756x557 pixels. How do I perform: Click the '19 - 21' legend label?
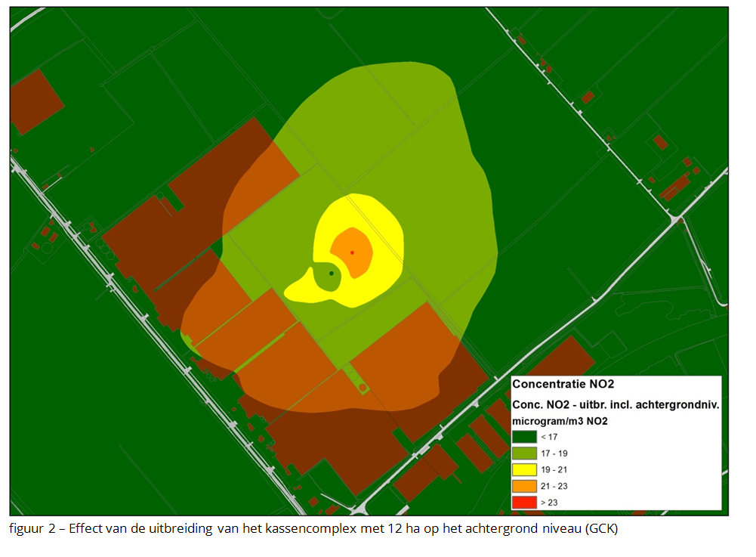tap(554, 469)
